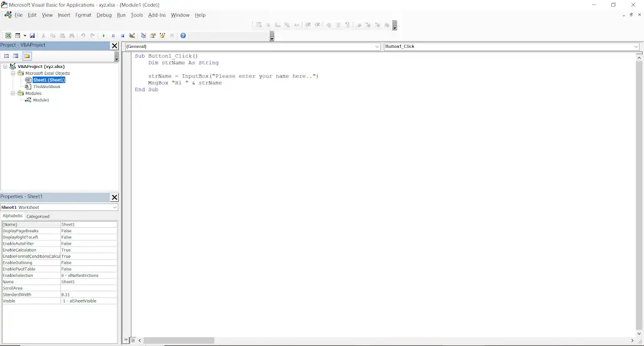Screen dimensions: 644x346
Task: Collapse the VBAProject (xyz.xlsx) tree node
Action: 5,67
